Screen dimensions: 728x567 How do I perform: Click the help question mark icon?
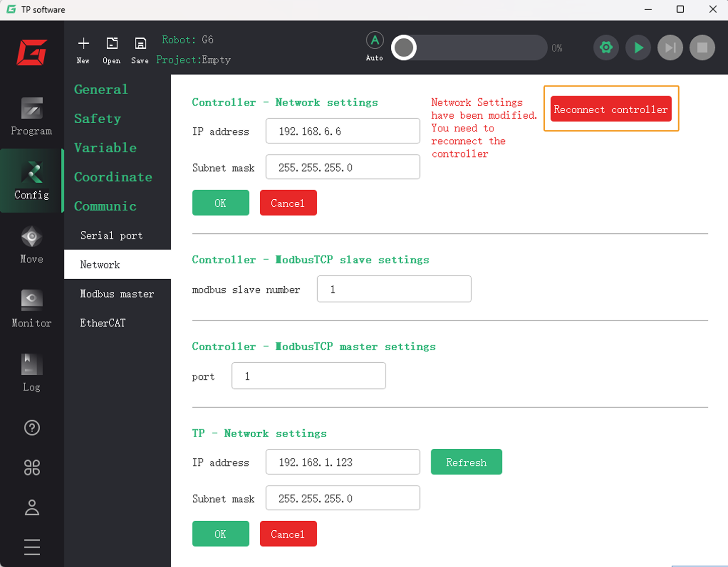point(32,428)
